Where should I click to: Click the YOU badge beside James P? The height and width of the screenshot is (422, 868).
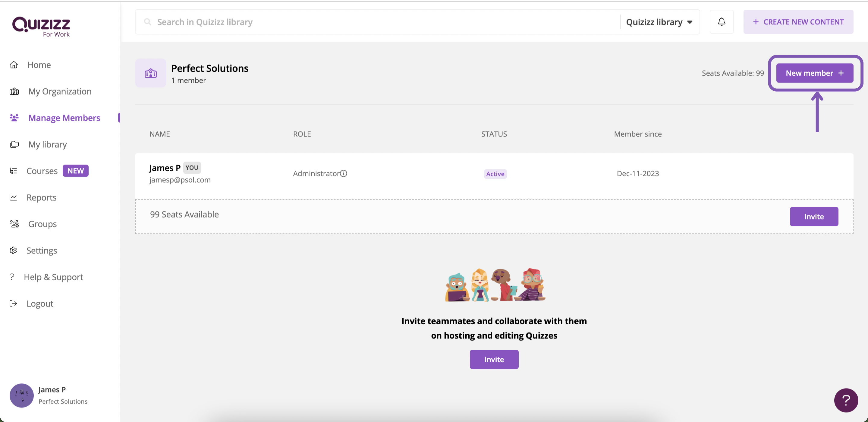pyautogui.click(x=192, y=168)
